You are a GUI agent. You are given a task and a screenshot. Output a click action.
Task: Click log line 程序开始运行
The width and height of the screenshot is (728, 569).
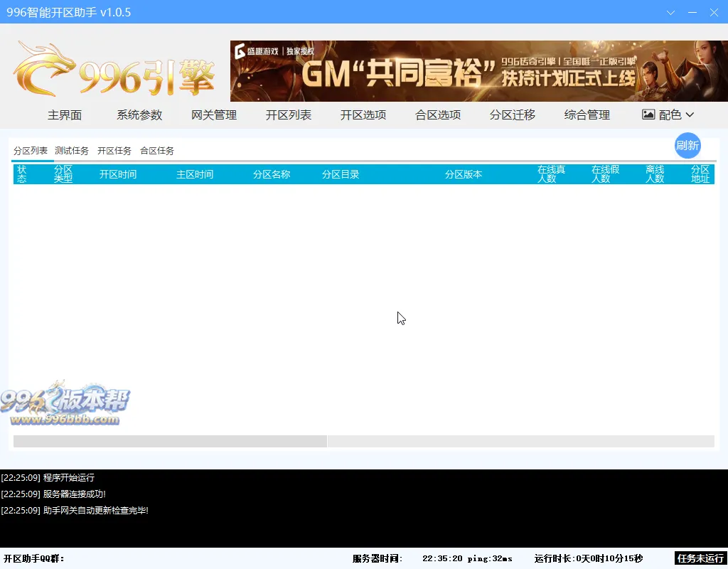(48, 477)
